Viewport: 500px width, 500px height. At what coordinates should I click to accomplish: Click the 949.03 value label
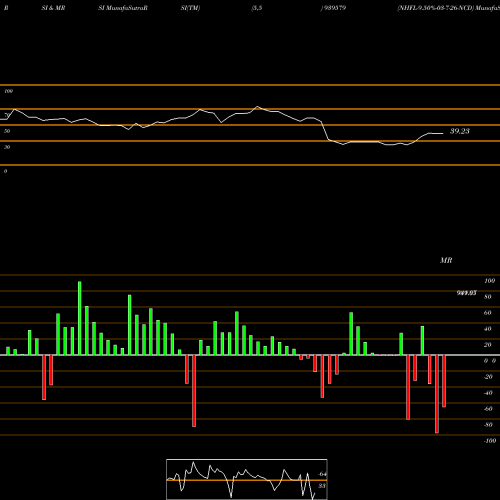point(466,293)
